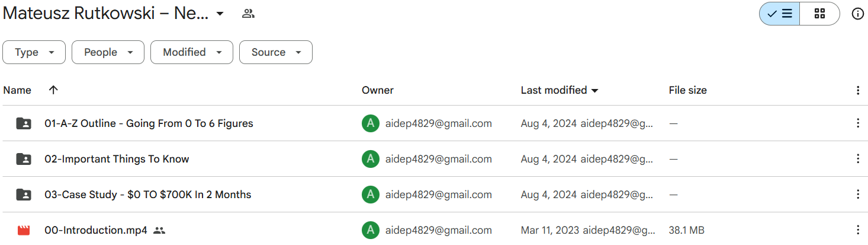Screen dimensions: 868x245
Task: Expand the People filter dropdown
Action: (x=108, y=52)
